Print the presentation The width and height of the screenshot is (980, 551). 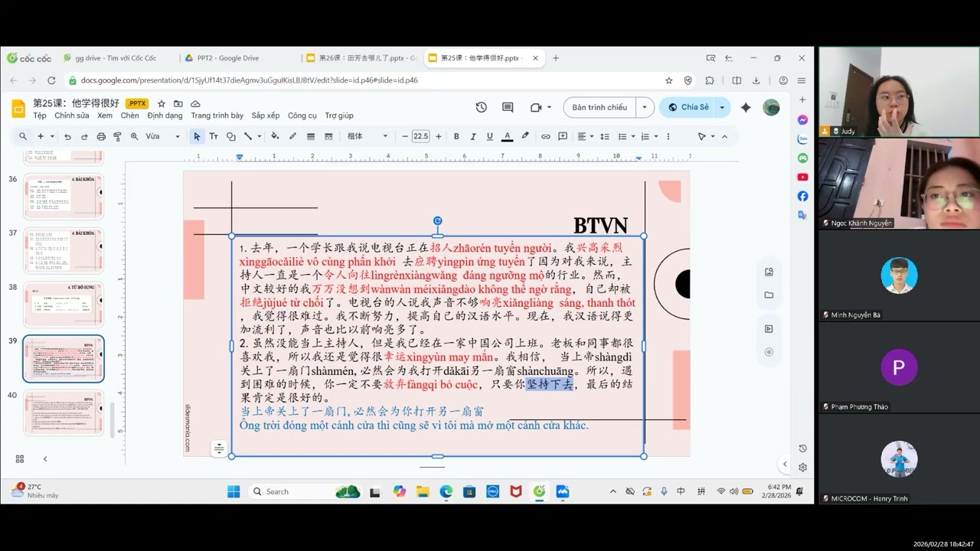[101, 136]
